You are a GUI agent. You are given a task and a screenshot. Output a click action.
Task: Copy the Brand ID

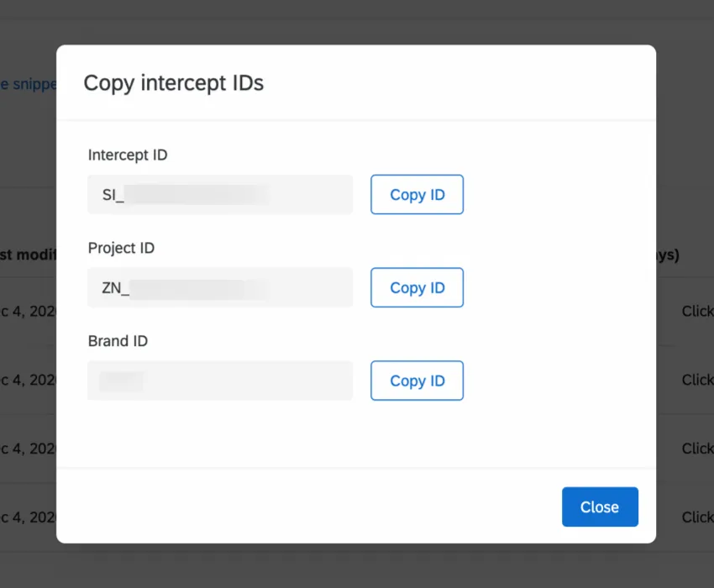pyautogui.click(x=417, y=381)
